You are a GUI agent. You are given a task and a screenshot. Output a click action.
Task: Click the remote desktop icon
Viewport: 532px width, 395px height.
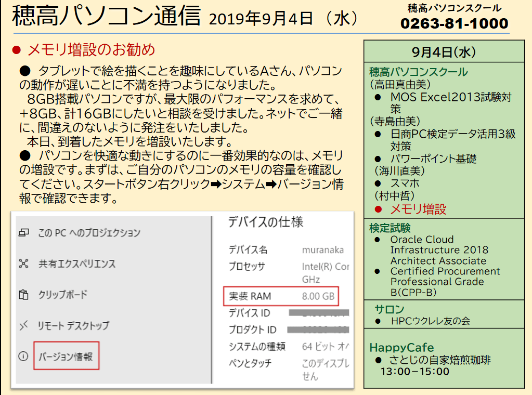point(23,326)
